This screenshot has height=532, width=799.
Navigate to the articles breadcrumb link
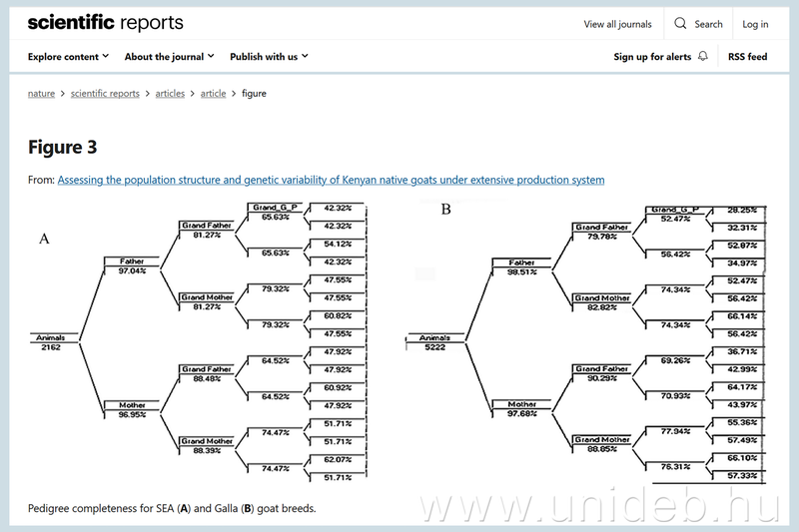click(x=170, y=94)
